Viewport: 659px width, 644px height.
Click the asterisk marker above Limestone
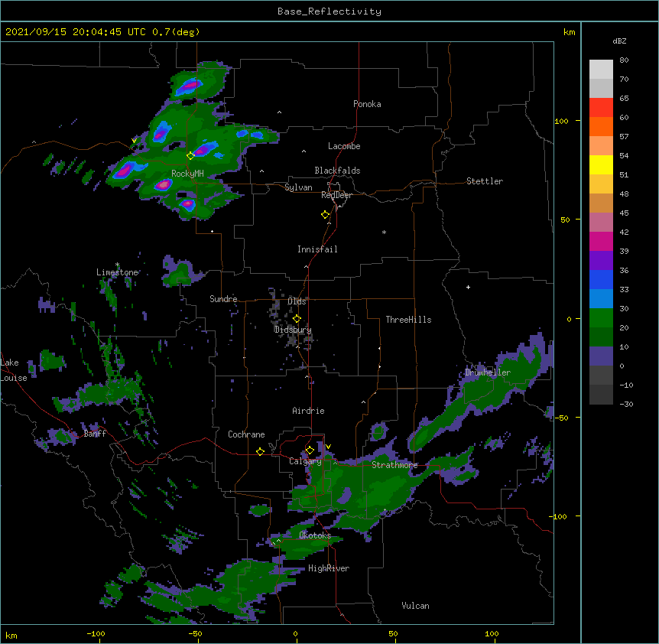pyautogui.click(x=117, y=265)
